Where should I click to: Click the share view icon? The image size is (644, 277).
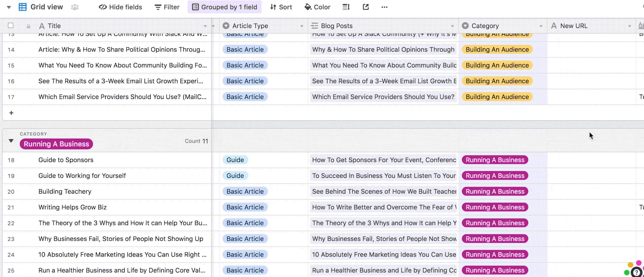tap(366, 7)
